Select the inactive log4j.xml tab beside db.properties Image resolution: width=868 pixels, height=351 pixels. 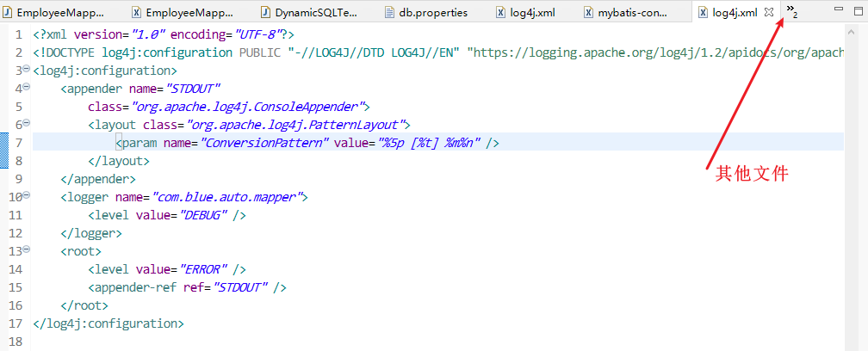coord(527,11)
